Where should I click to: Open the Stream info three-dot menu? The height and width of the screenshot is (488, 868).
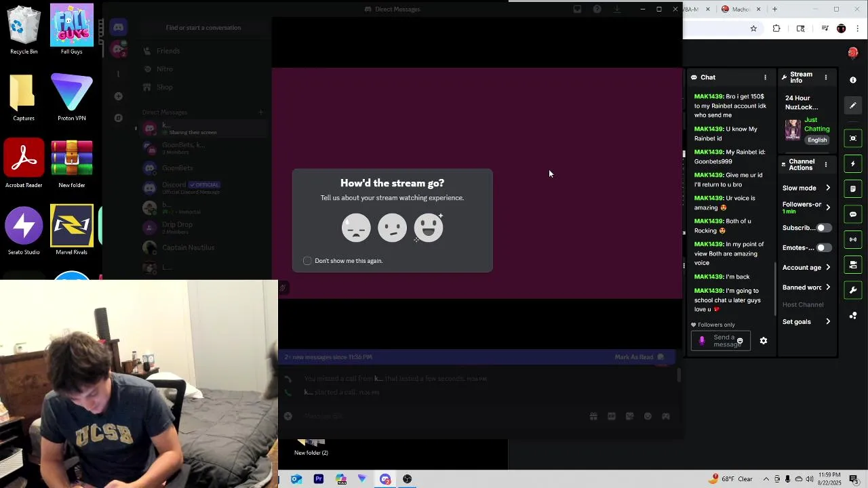click(826, 77)
